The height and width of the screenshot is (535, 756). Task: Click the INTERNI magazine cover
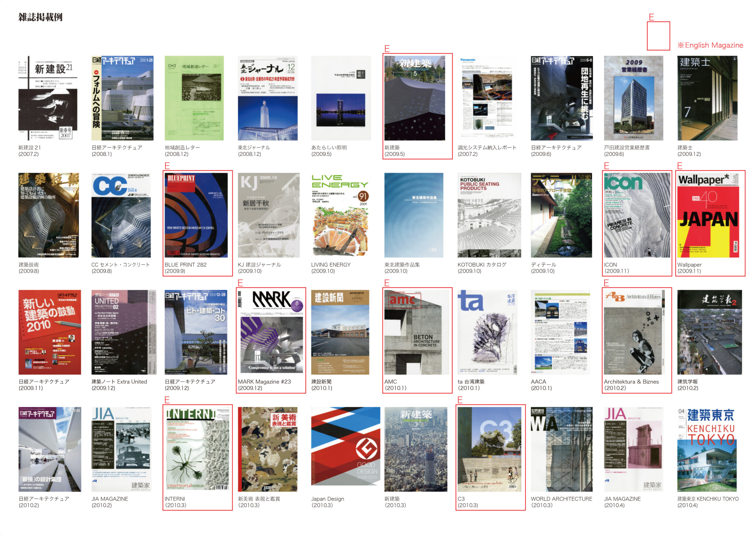(x=197, y=449)
